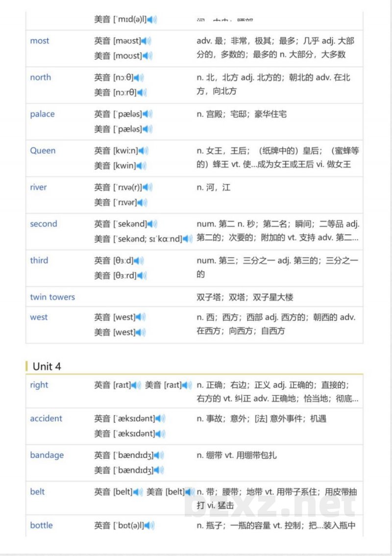Open the word link bottle
The image size is (392, 556).
[42, 526]
